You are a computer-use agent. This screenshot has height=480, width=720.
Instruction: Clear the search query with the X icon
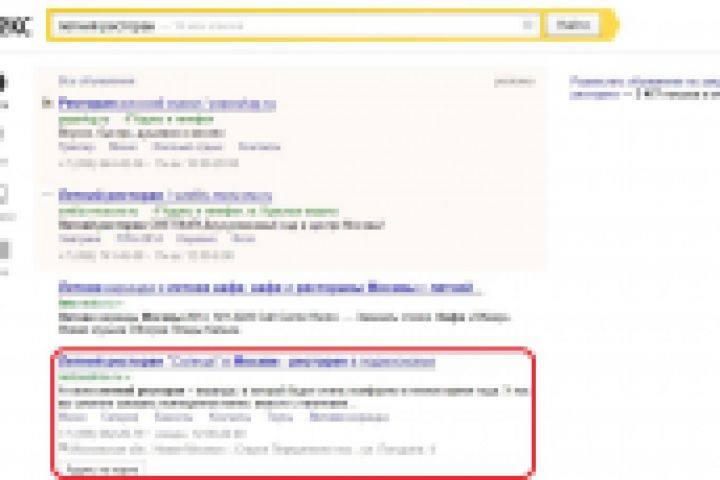(x=528, y=25)
